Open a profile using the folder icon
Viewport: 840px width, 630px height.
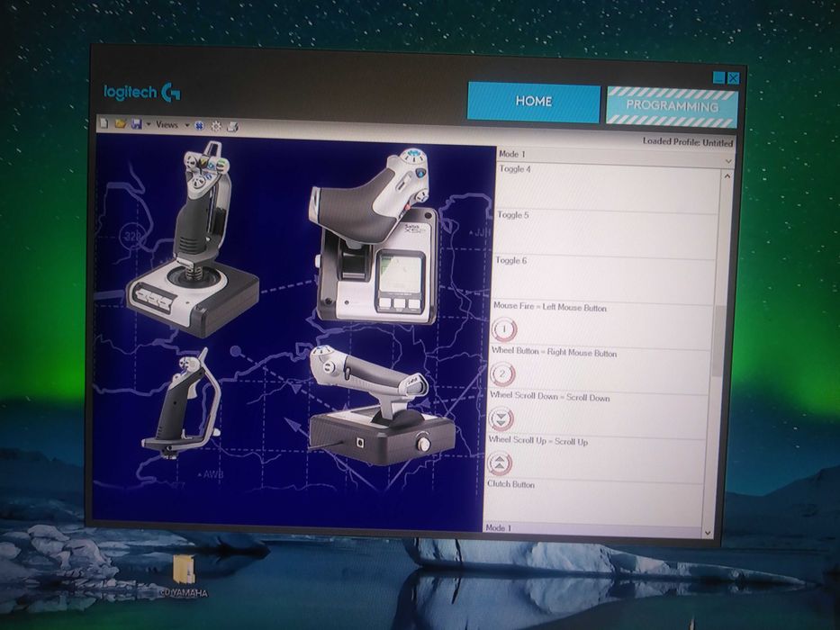121,124
